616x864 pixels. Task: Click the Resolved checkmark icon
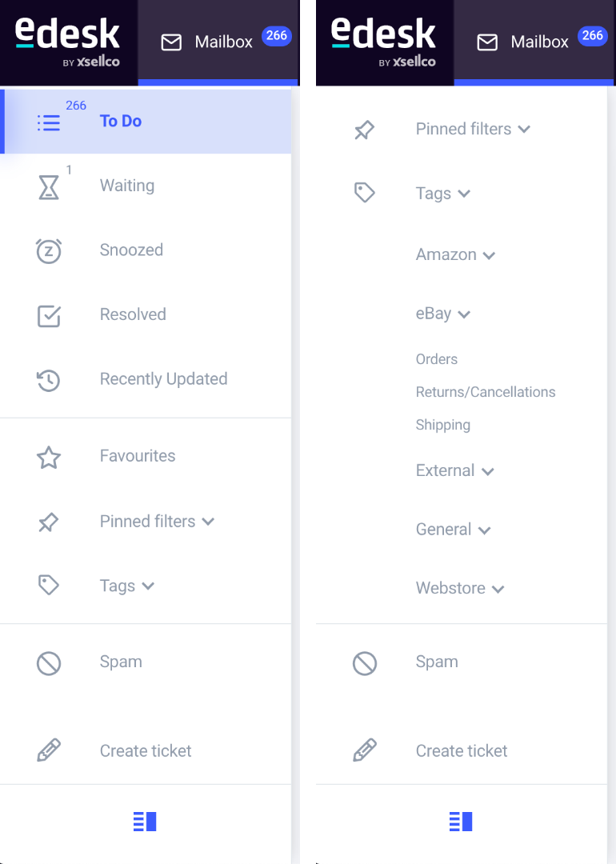pyautogui.click(x=49, y=316)
